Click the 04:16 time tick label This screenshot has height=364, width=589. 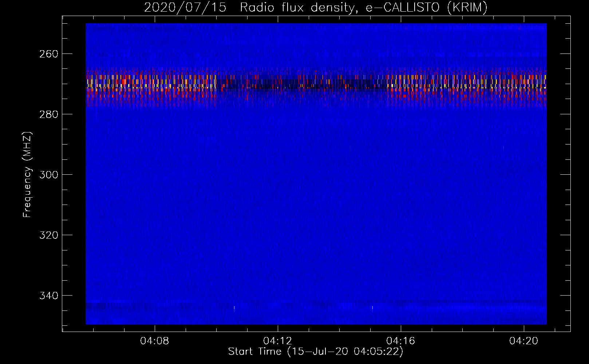pyautogui.click(x=401, y=341)
